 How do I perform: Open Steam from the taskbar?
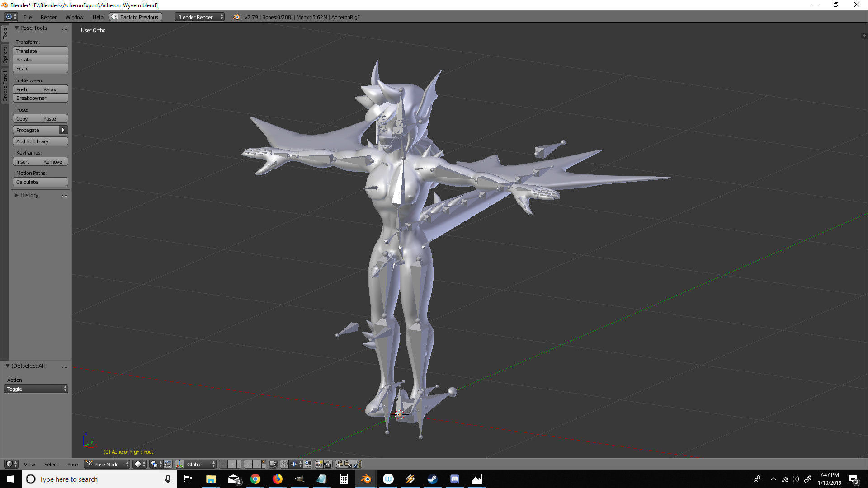point(432,479)
